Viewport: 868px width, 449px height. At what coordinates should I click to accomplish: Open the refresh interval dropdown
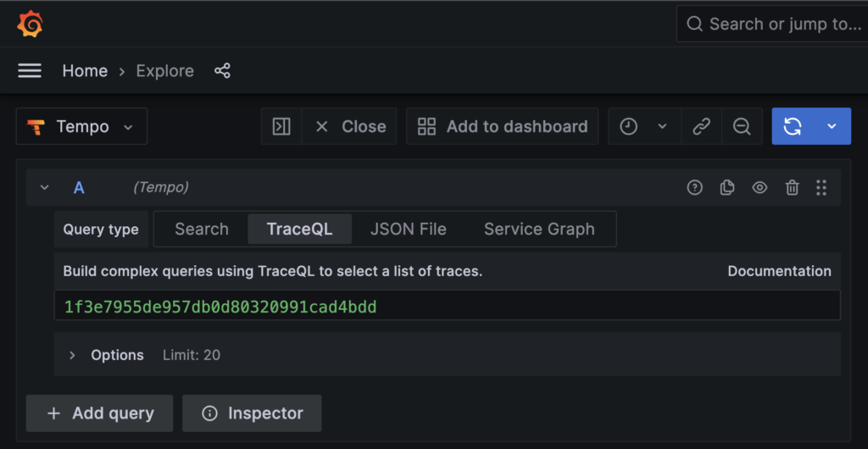[832, 126]
